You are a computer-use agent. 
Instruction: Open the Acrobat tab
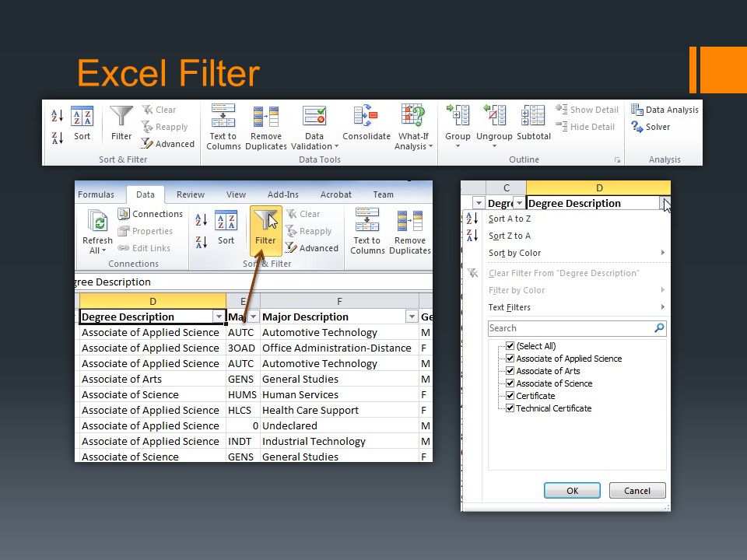tap(335, 194)
